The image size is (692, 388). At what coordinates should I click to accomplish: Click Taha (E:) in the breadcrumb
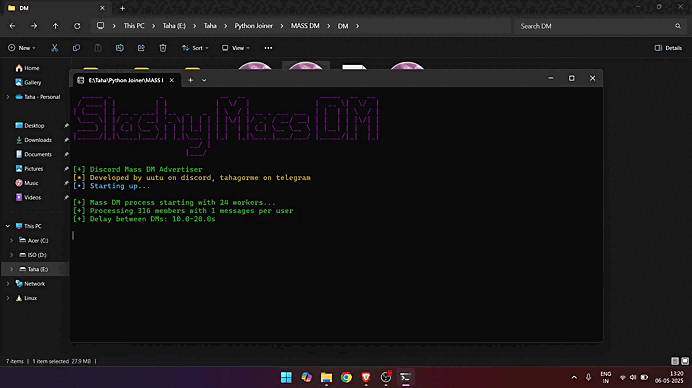(x=174, y=26)
